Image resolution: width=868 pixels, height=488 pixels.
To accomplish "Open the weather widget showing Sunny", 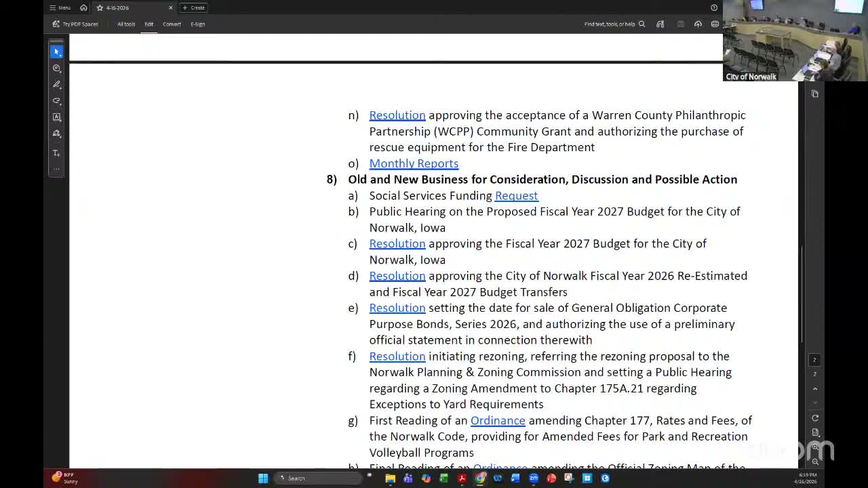I will click(x=65, y=478).
